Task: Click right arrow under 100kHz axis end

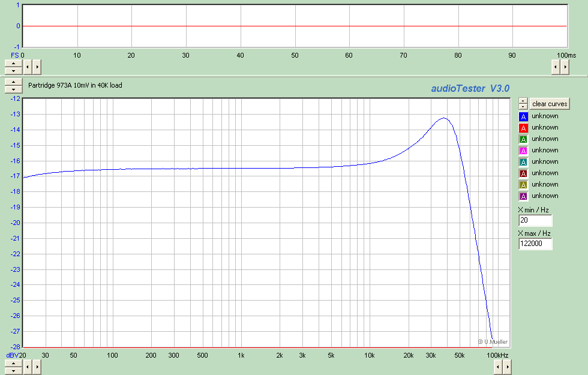Action: coord(507,367)
